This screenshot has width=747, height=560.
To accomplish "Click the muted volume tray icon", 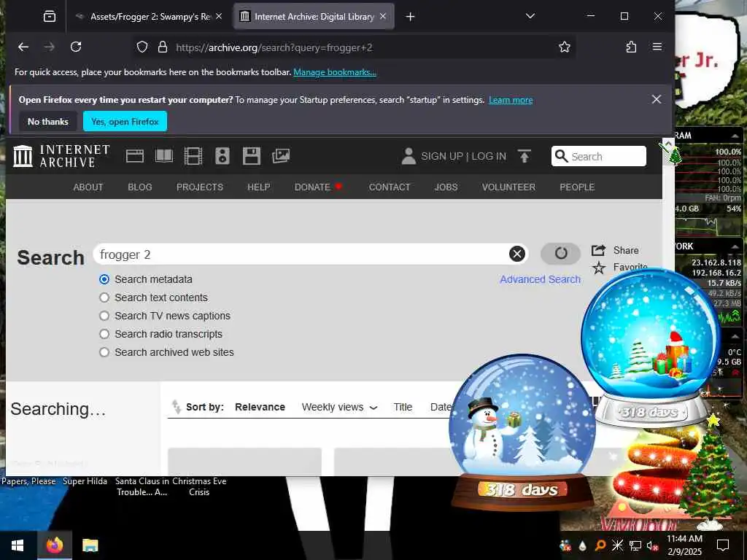I will (653, 545).
